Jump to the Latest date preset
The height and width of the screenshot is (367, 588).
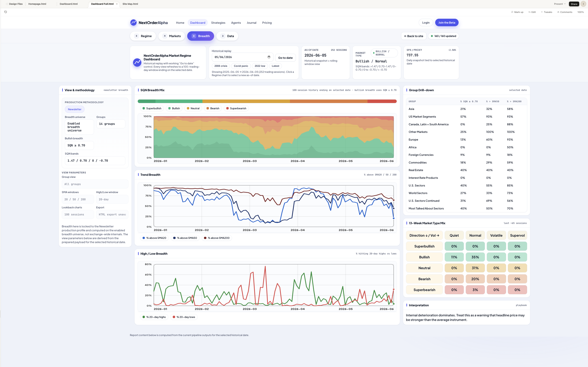[x=275, y=66]
